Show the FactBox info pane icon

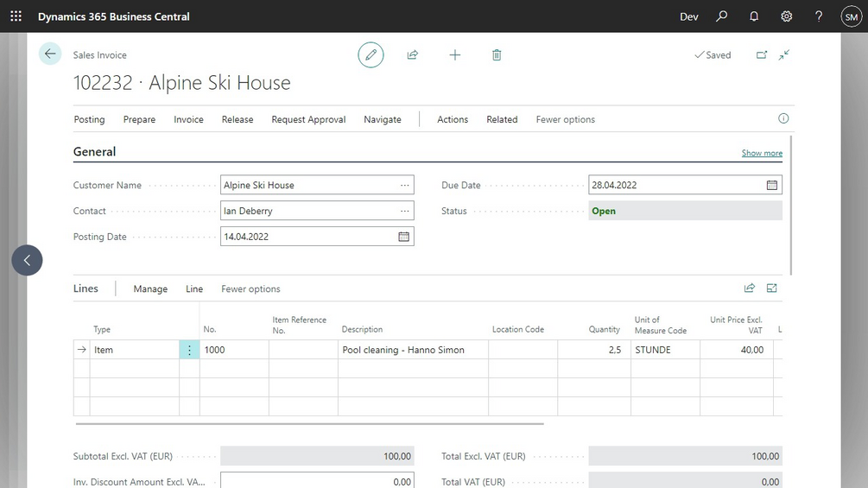click(x=783, y=118)
